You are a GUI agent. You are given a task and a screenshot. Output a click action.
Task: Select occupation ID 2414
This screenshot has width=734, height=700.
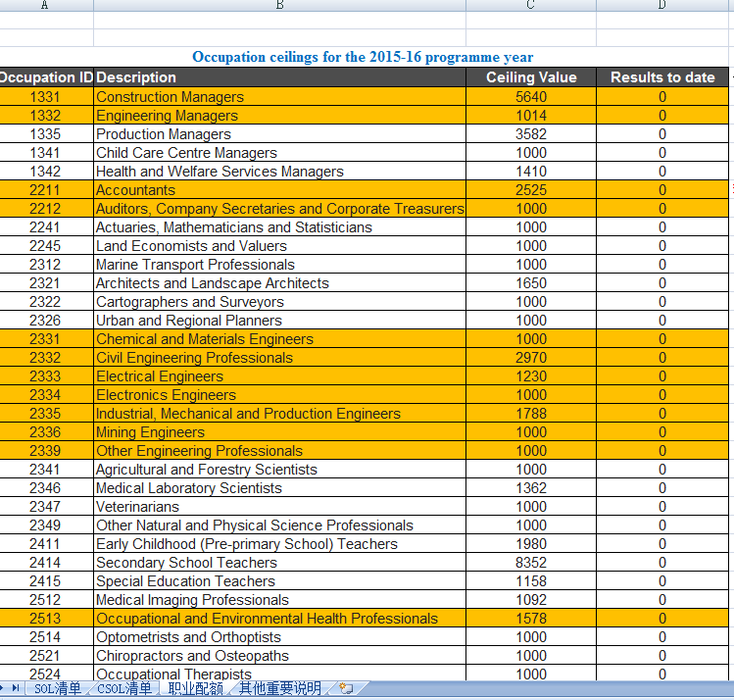(45, 563)
